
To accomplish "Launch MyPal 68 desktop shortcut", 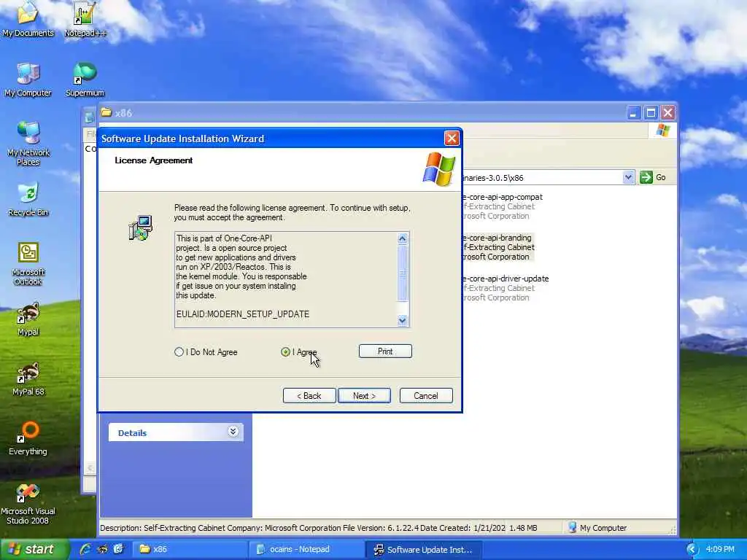I will [x=28, y=378].
